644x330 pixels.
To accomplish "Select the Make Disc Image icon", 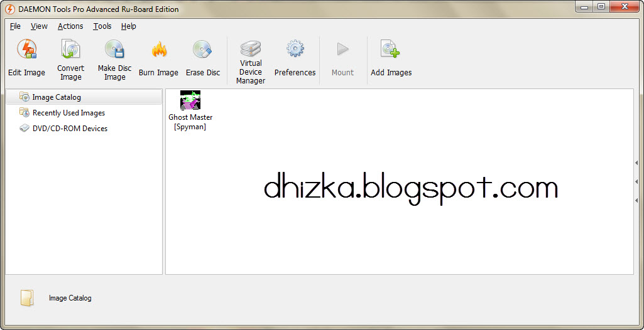I will 114,48.
